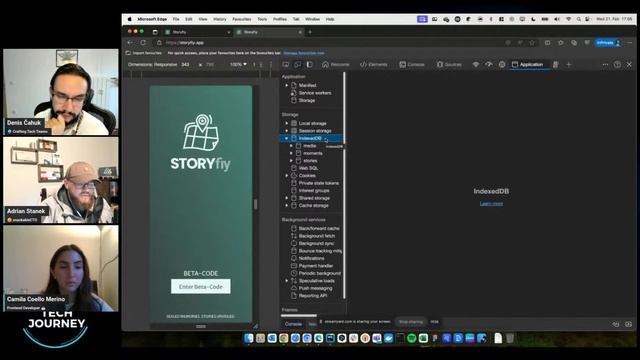Screen dimensions: 640x360
Task: Open Bounce tracking mitigations
Action: (320, 251)
